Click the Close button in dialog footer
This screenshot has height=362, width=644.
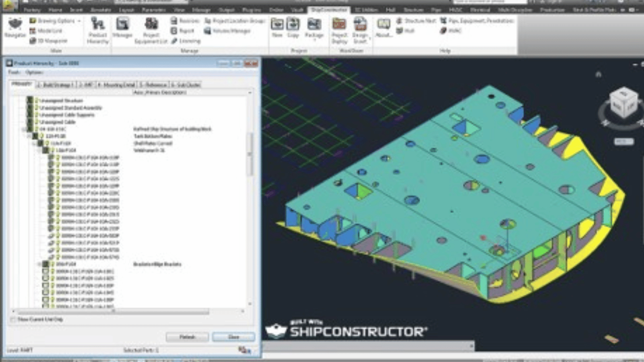pos(233,337)
